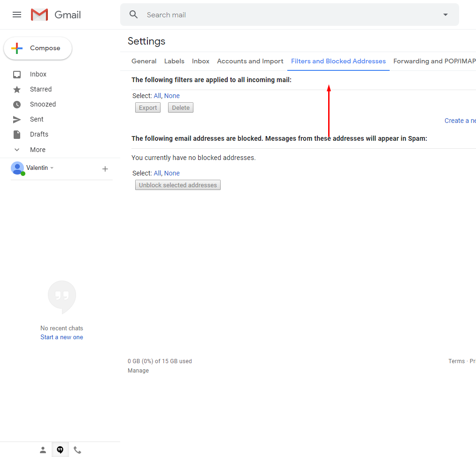Click the plus icon to start a chat
This screenshot has height=457, width=476.
tap(105, 169)
